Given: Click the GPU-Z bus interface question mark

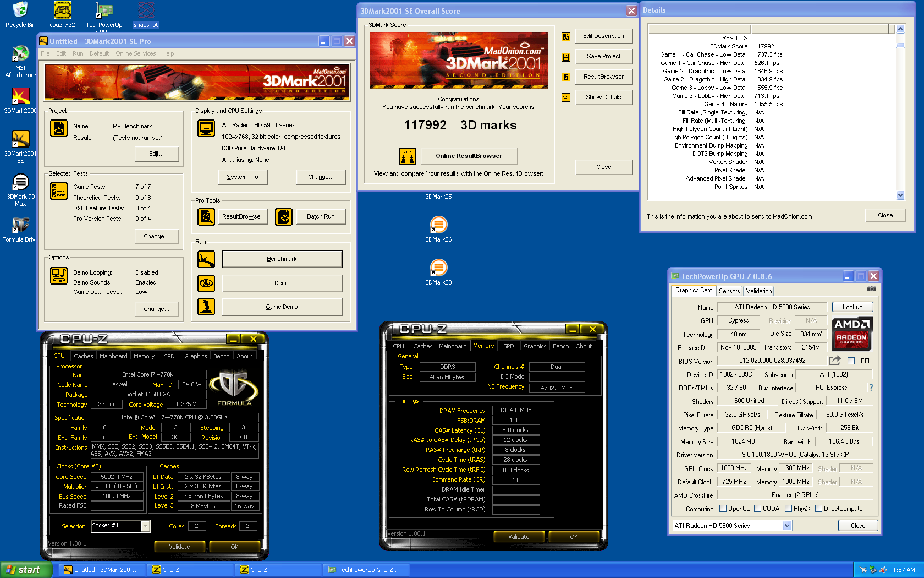Looking at the screenshot, I should [871, 388].
